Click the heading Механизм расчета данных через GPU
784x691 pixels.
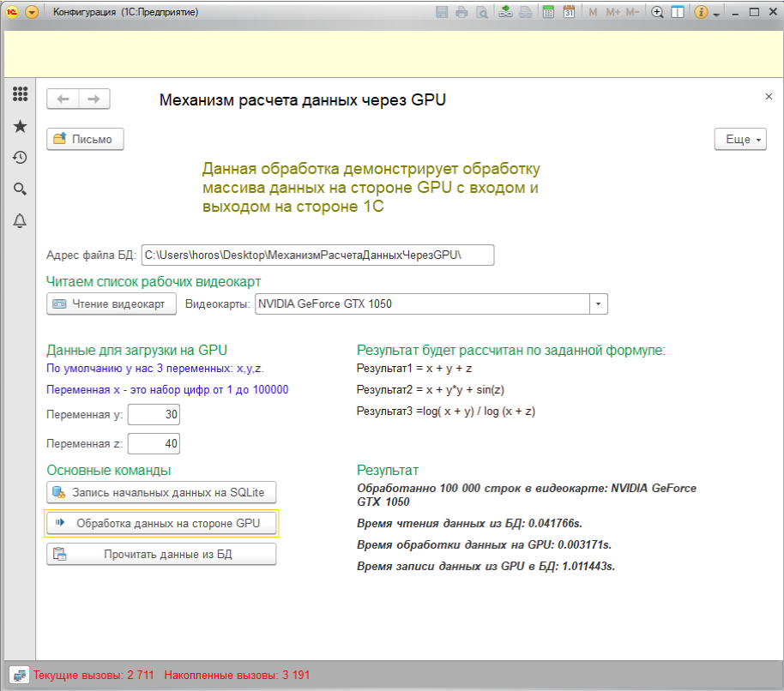pos(303,100)
